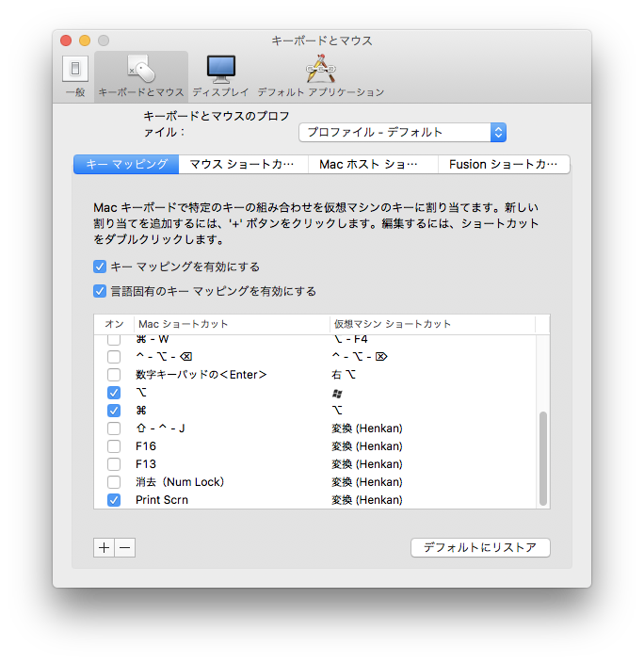Click the Windows logo key mapping cell
Image resolution: width=644 pixels, height=663 pixels.
pos(337,394)
